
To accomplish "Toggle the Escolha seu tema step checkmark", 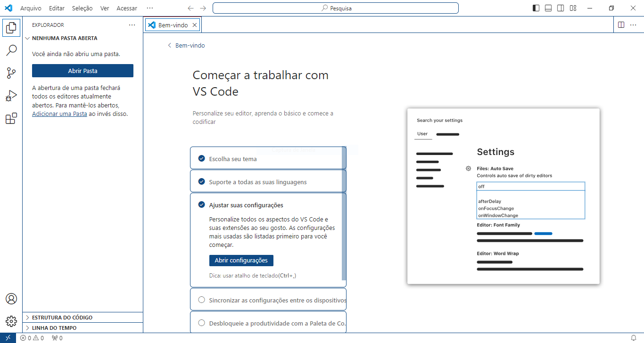I will (x=202, y=158).
